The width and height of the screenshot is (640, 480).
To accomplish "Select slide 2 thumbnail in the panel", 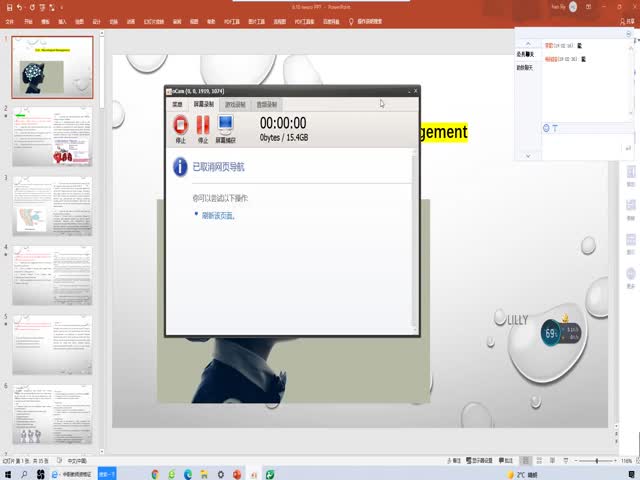I will coord(52,137).
